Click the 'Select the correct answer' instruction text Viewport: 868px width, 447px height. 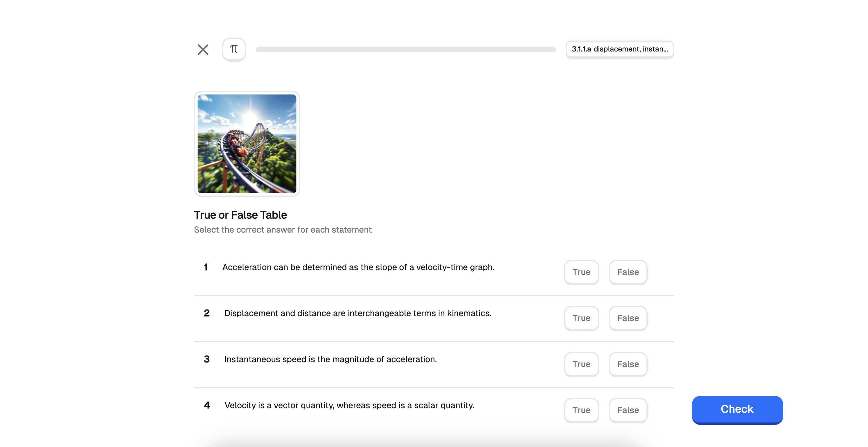[x=282, y=230]
